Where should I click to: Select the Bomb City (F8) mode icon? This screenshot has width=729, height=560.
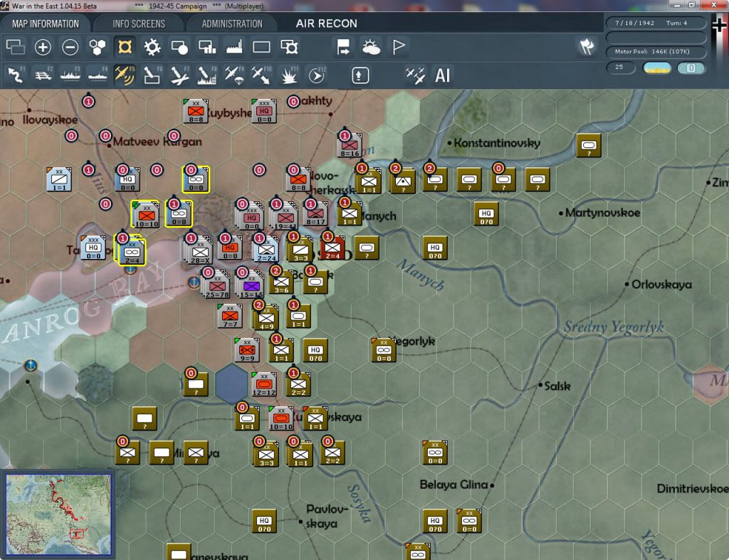tap(207, 75)
